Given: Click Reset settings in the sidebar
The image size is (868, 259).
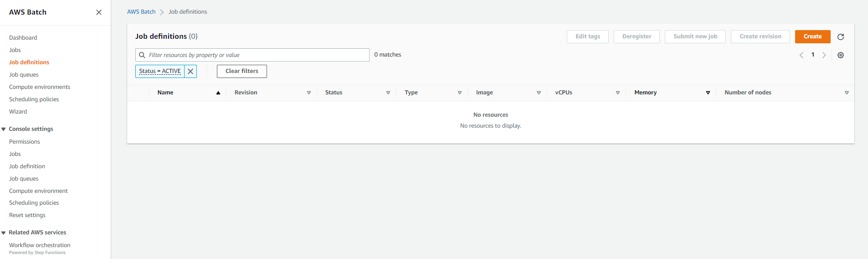Looking at the screenshot, I should [x=27, y=215].
